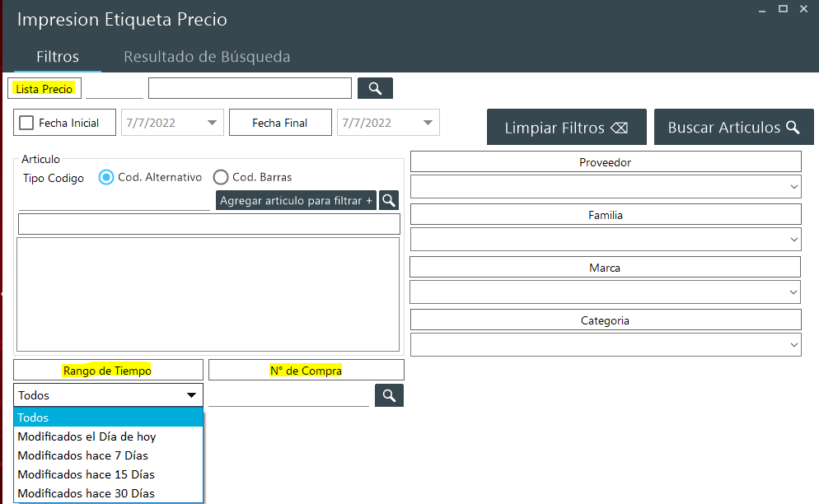Image resolution: width=819 pixels, height=504 pixels.
Task: Click the search icon next to N° de Compra field
Action: point(389,396)
